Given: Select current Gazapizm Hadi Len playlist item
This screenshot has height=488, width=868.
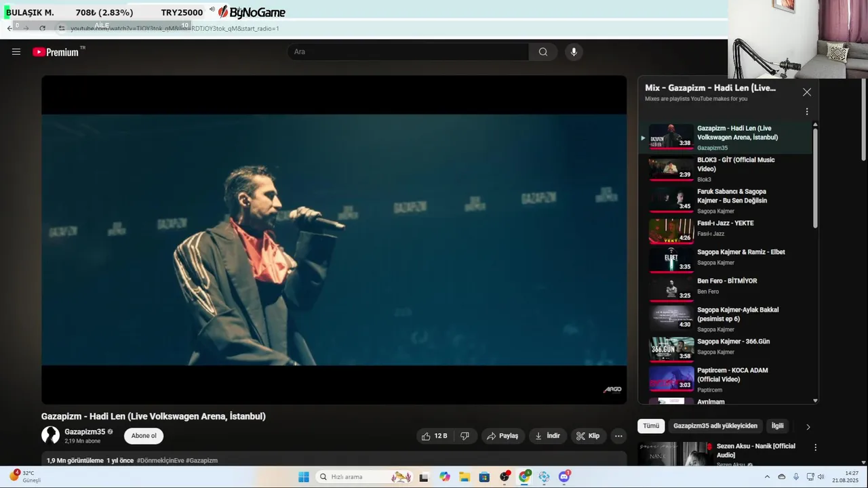Looking at the screenshot, I should pyautogui.click(x=726, y=138).
